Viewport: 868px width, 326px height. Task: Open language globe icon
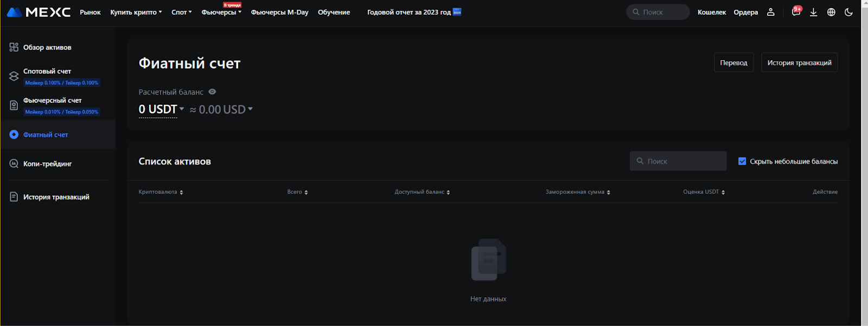(x=831, y=12)
